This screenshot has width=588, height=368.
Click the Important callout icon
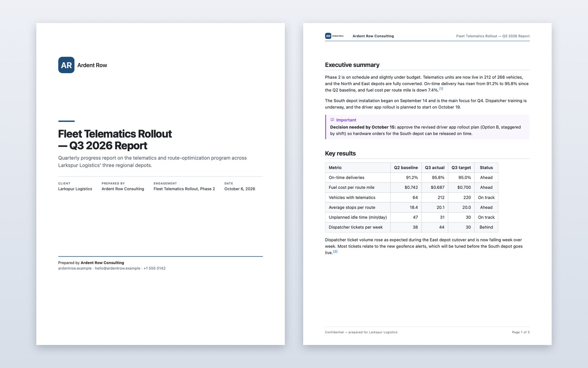[x=332, y=120]
